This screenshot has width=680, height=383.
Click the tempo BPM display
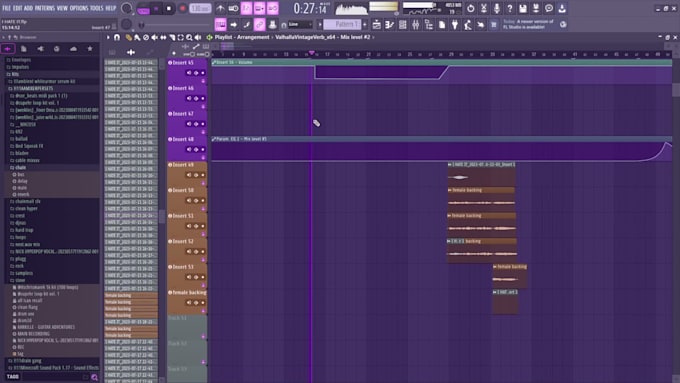click(x=200, y=9)
